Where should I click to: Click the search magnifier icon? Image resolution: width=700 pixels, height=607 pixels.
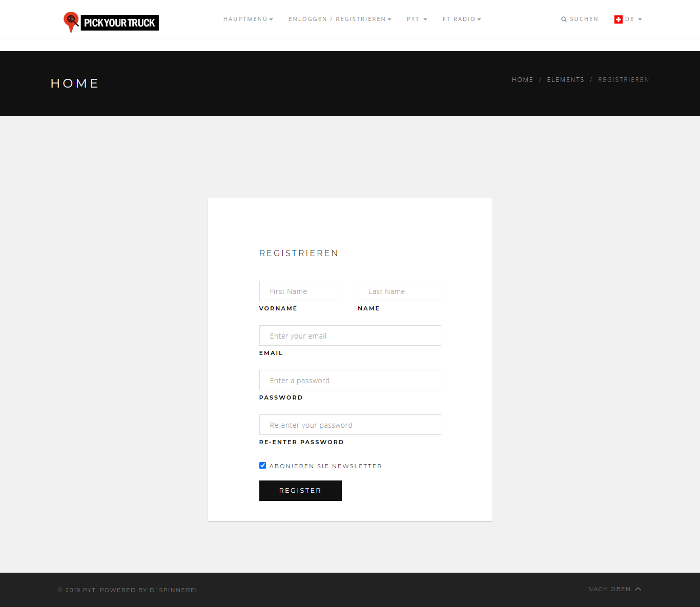point(564,19)
